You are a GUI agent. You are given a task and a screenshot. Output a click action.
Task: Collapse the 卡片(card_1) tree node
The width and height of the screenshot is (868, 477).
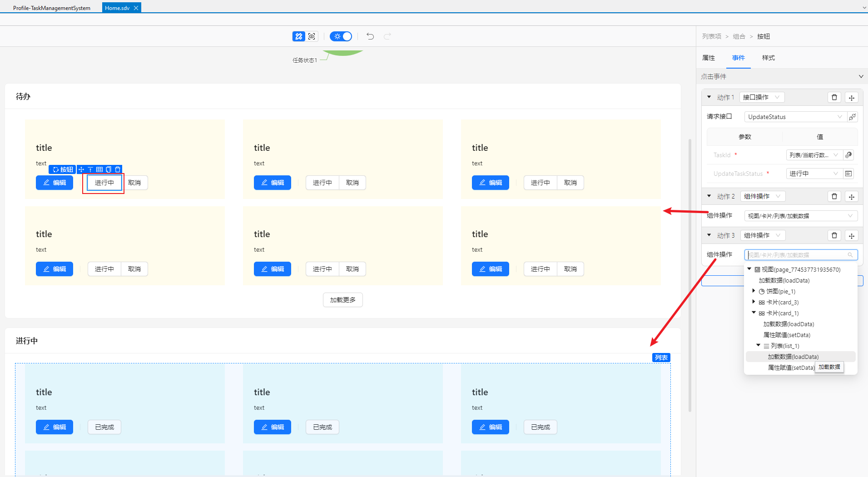point(754,313)
